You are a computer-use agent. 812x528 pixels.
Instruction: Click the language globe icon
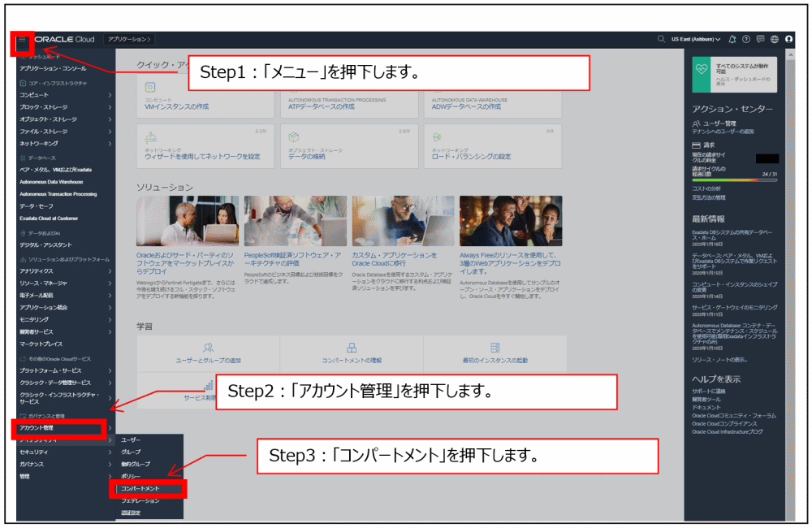pyautogui.click(x=775, y=39)
